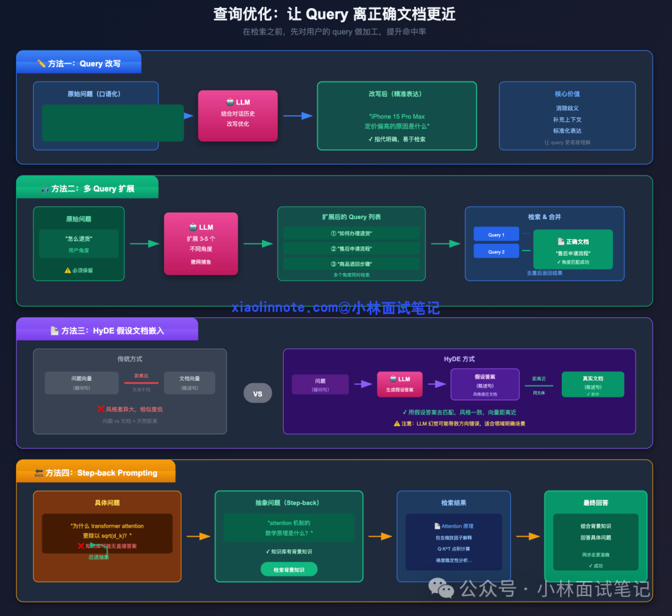The width and height of the screenshot is (672, 616).
Task: Click the 消除歧义 item
Action: (x=567, y=108)
